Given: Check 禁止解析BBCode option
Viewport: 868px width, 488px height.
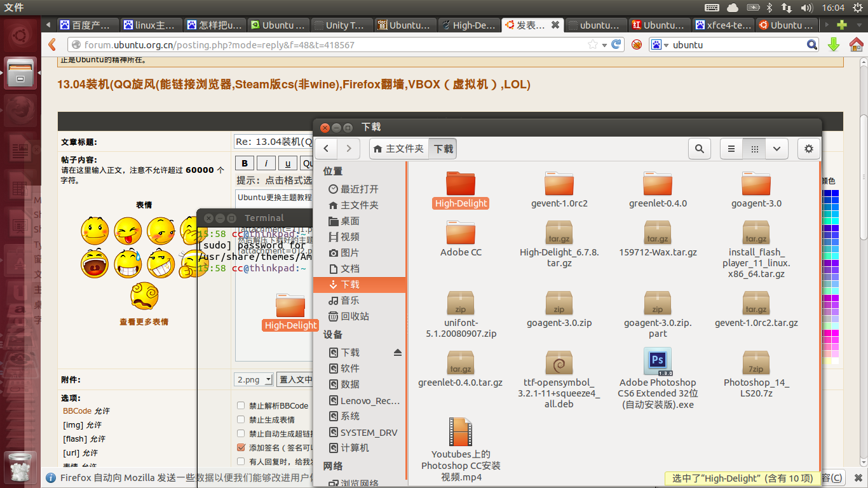Looking at the screenshot, I should 241,405.
